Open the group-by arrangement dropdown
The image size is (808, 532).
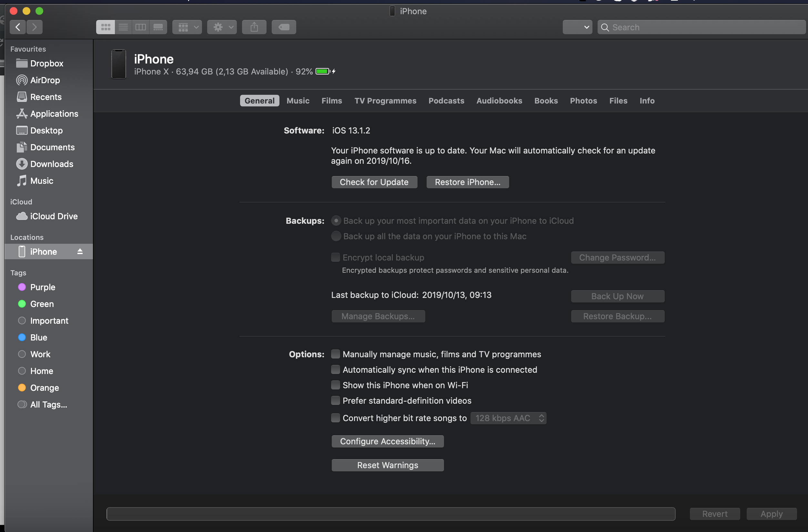pyautogui.click(x=187, y=27)
